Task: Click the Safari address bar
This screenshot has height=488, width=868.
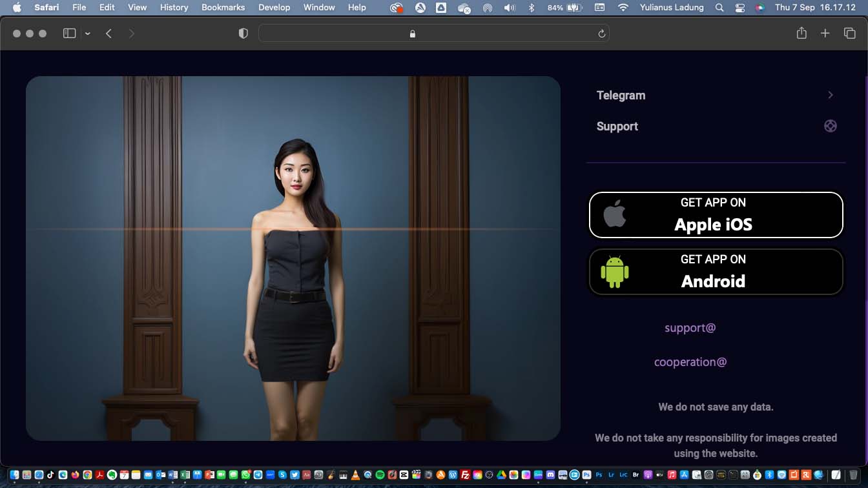Action: coord(433,34)
